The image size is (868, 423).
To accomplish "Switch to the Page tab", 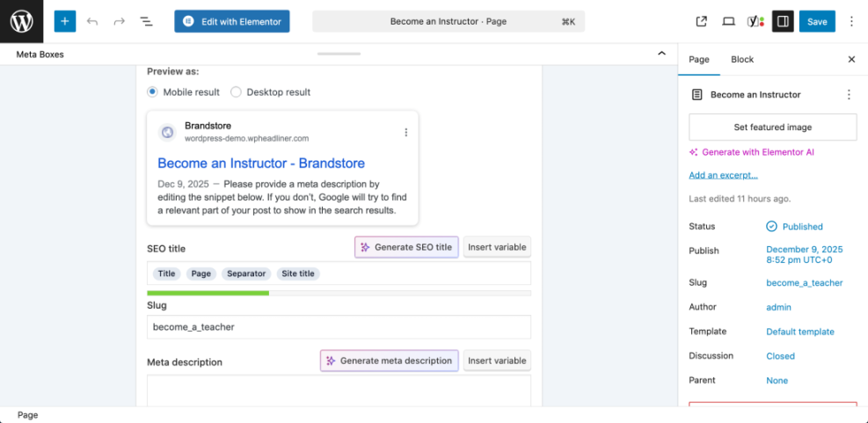I will (698, 59).
